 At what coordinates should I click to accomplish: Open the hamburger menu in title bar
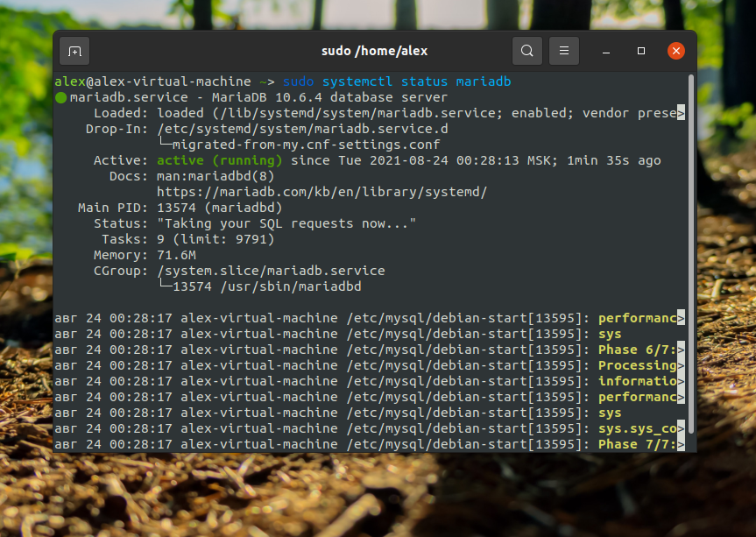[564, 51]
